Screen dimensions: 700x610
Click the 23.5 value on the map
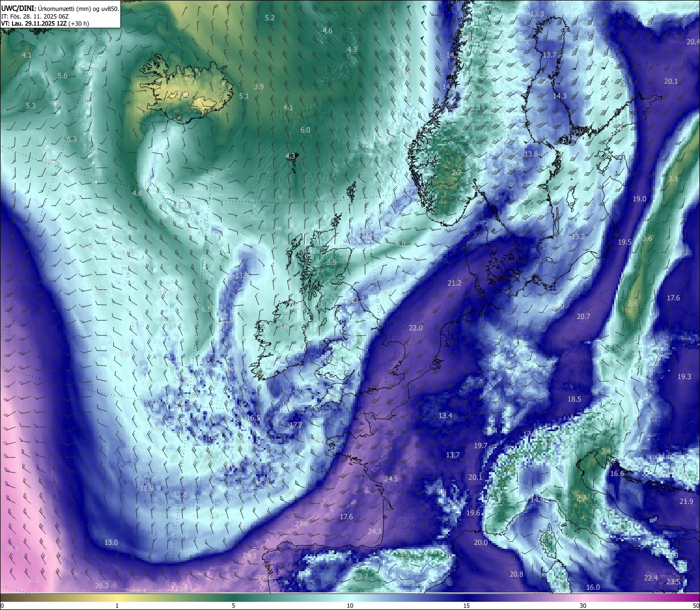(673, 582)
